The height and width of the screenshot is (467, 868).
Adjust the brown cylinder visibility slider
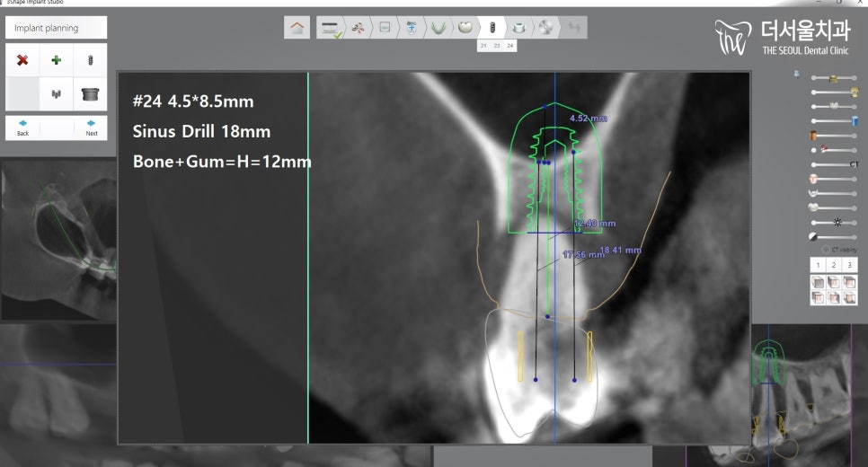pos(833,136)
